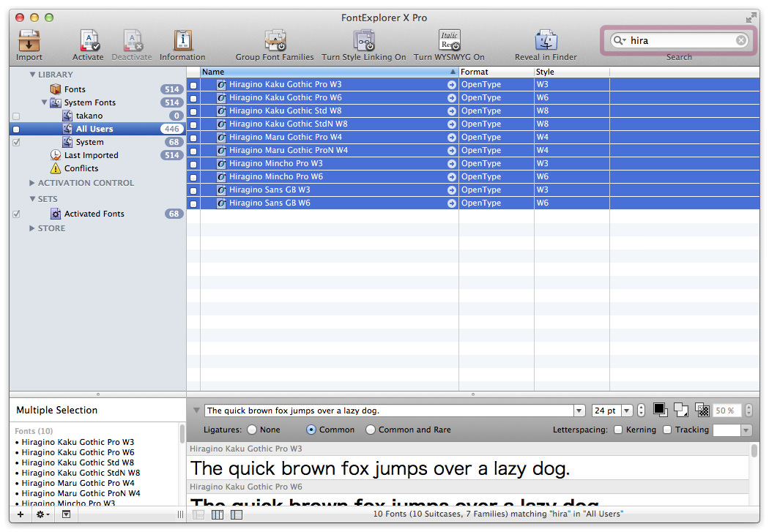This screenshot has height=532, width=769.
Task: Open the 24 pt font size dropdown
Action: tap(627, 411)
